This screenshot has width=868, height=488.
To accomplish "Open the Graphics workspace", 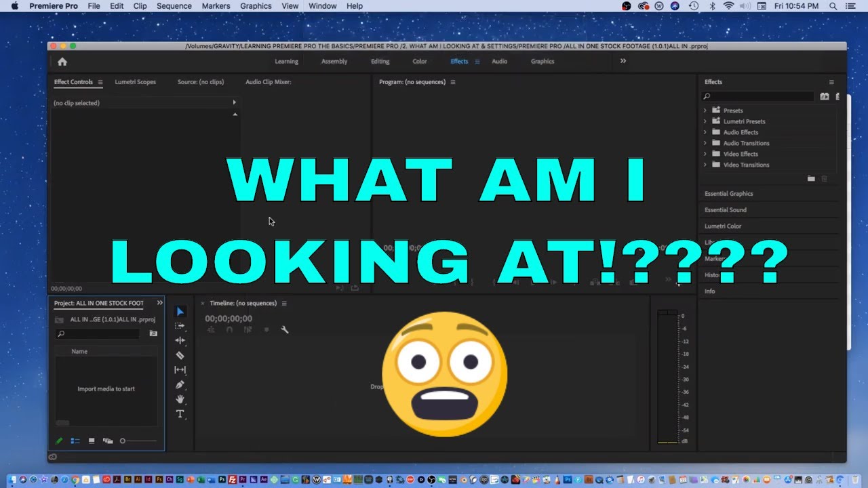I will point(542,62).
